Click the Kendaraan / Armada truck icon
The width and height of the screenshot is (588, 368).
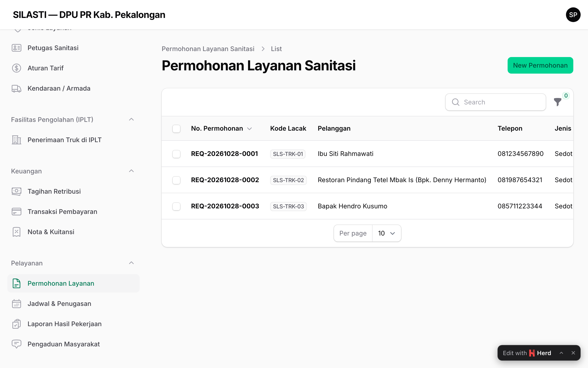(x=17, y=88)
